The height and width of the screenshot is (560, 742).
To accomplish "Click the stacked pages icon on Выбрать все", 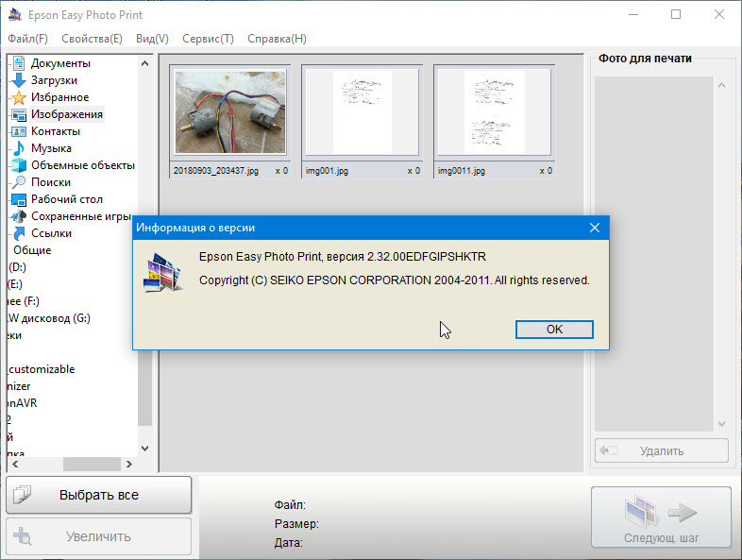I will (x=23, y=495).
